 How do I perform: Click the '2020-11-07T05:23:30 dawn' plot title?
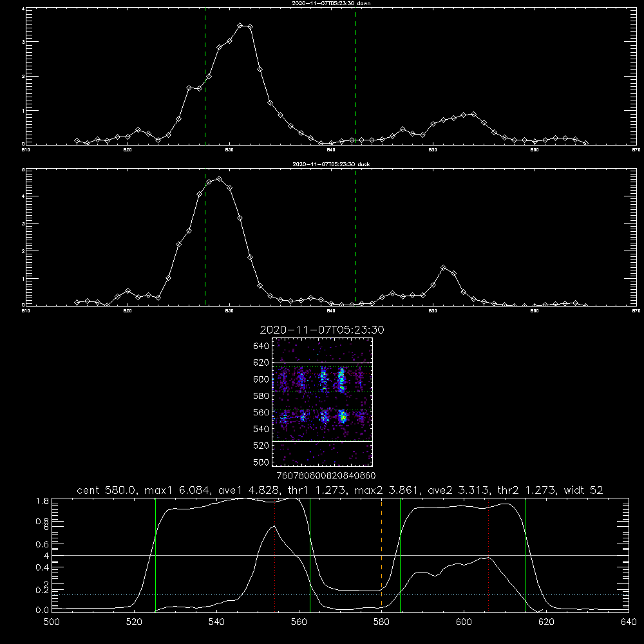click(x=331, y=3)
